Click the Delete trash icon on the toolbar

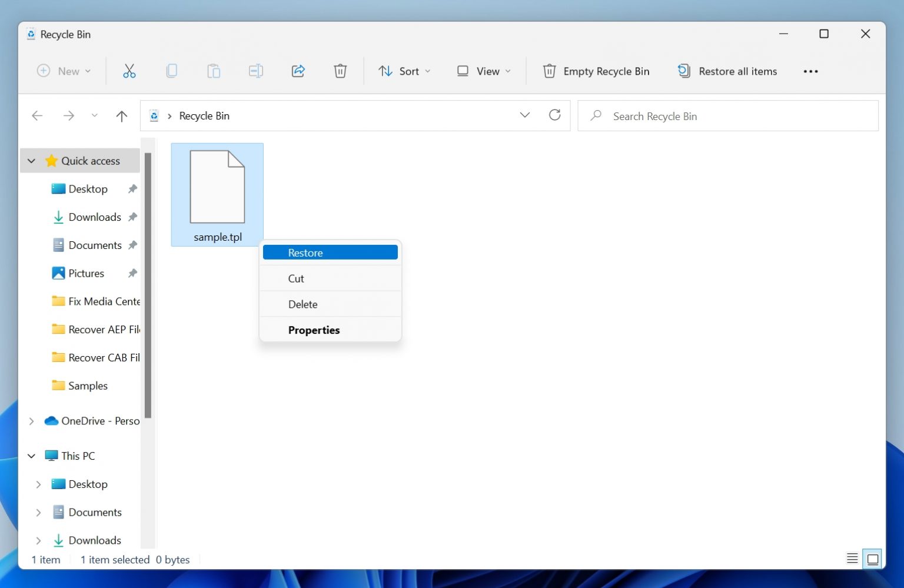(x=340, y=71)
